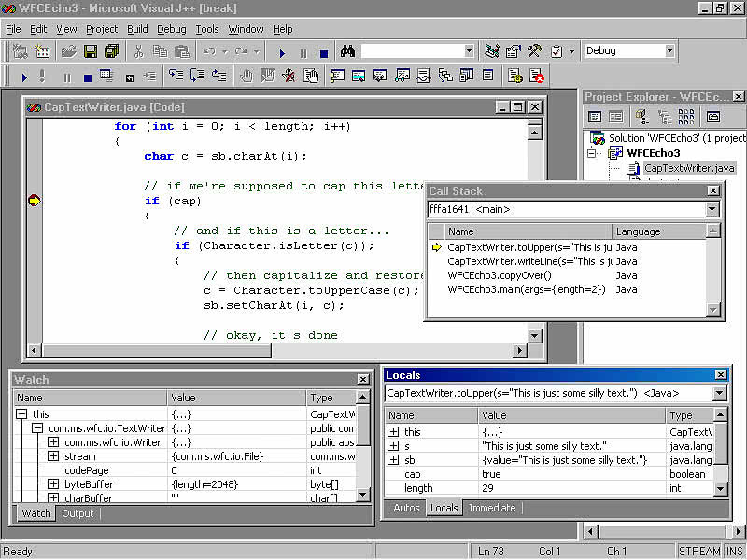747x560 pixels.
Task: Click the Show All Files icon in Project Explorer
Action: point(686,117)
